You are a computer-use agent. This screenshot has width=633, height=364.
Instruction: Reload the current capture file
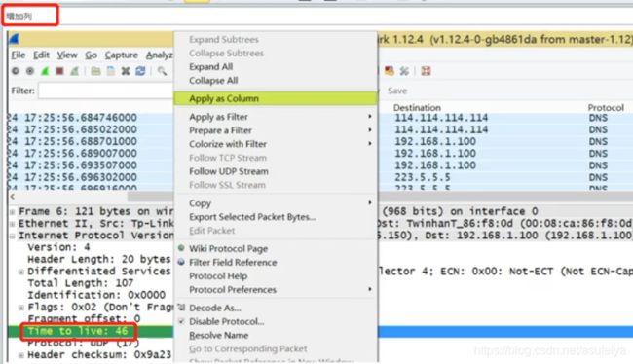pos(140,71)
